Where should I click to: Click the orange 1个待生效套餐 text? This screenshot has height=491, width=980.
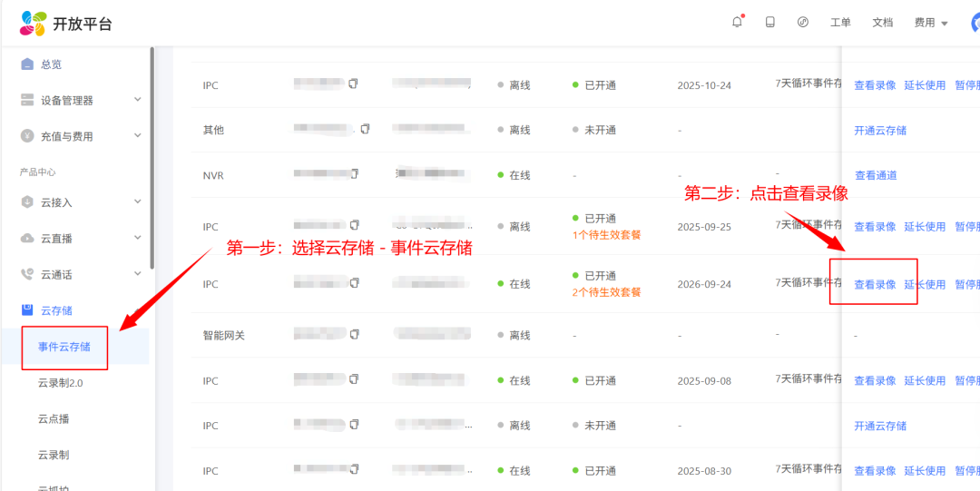[x=606, y=236]
